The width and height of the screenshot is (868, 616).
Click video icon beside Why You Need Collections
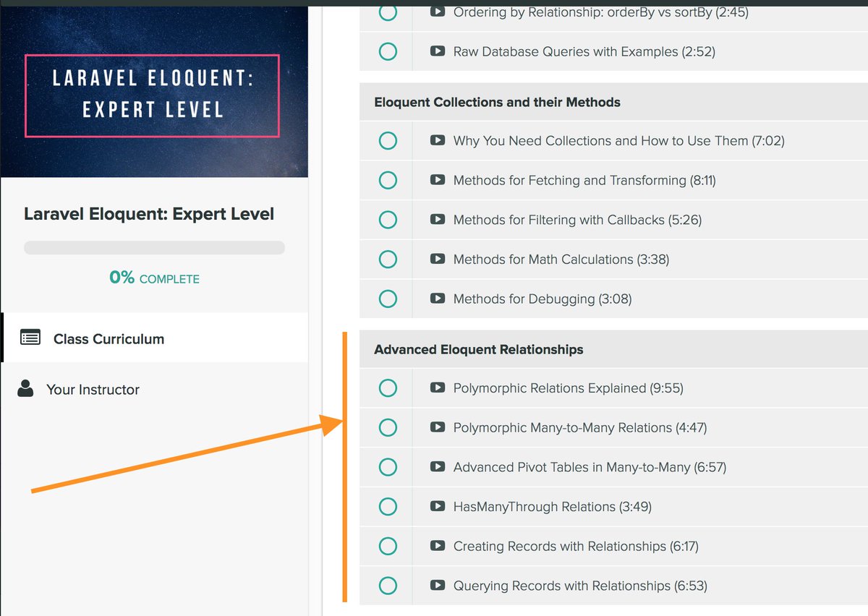[437, 140]
